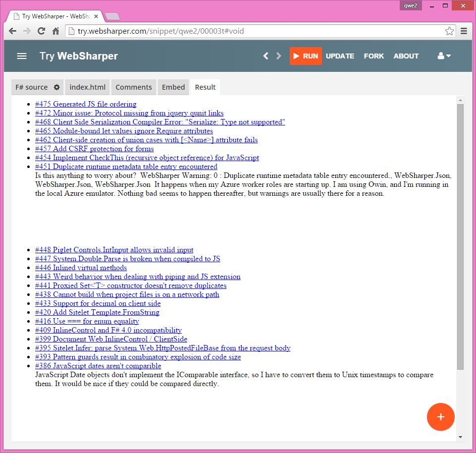The height and width of the screenshot is (453, 476).
Task: Open issue #420 Add Sitelet Template.FromString
Action: pos(97,312)
